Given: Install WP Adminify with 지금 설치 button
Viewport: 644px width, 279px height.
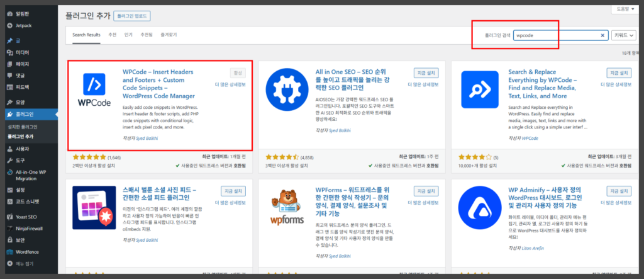Looking at the screenshot, I should [x=619, y=191].
